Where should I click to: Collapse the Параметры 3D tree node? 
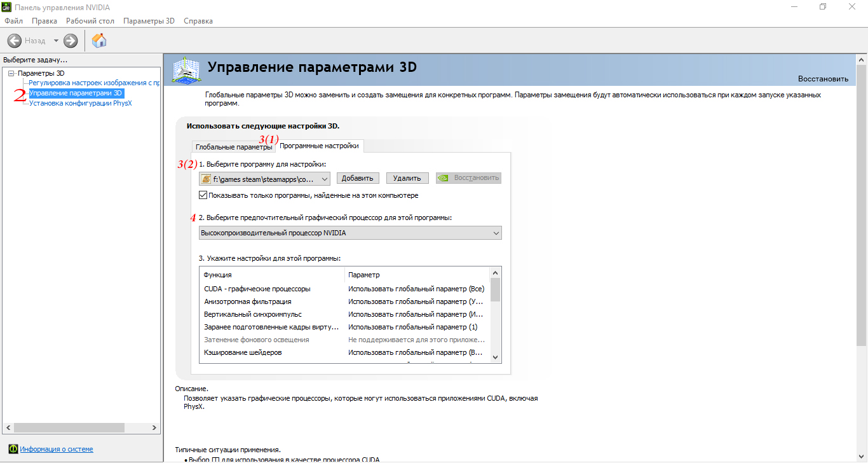tap(11, 74)
